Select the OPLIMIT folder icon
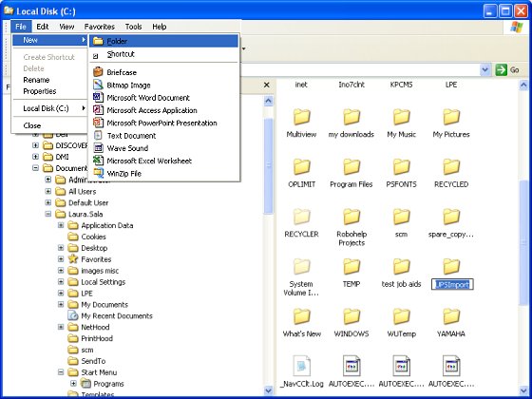Screen dimensions: 532x399 pos(302,167)
